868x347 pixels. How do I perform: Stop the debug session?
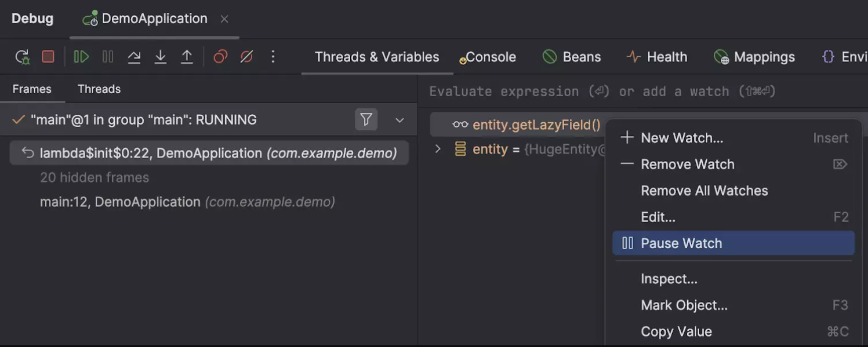(48, 56)
